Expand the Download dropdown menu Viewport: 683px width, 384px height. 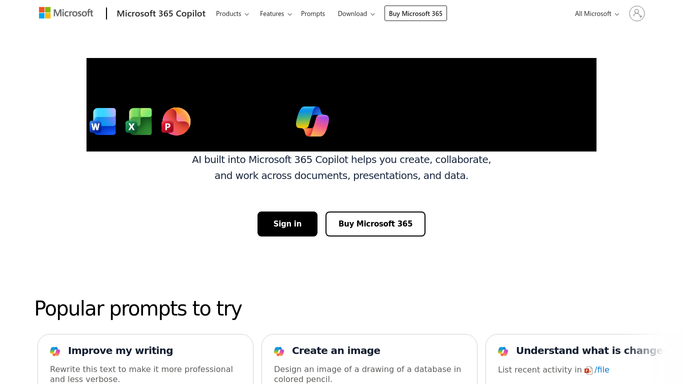click(356, 13)
